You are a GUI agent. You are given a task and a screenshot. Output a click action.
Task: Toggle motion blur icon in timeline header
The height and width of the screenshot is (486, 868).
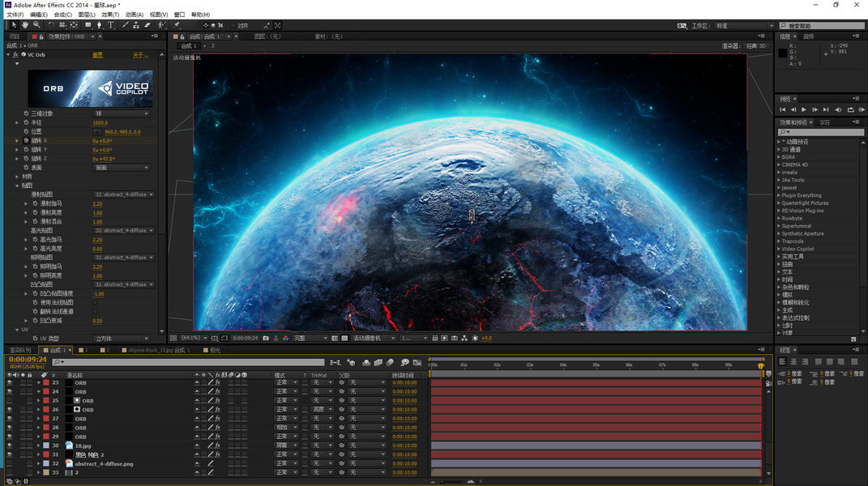click(x=390, y=363)
